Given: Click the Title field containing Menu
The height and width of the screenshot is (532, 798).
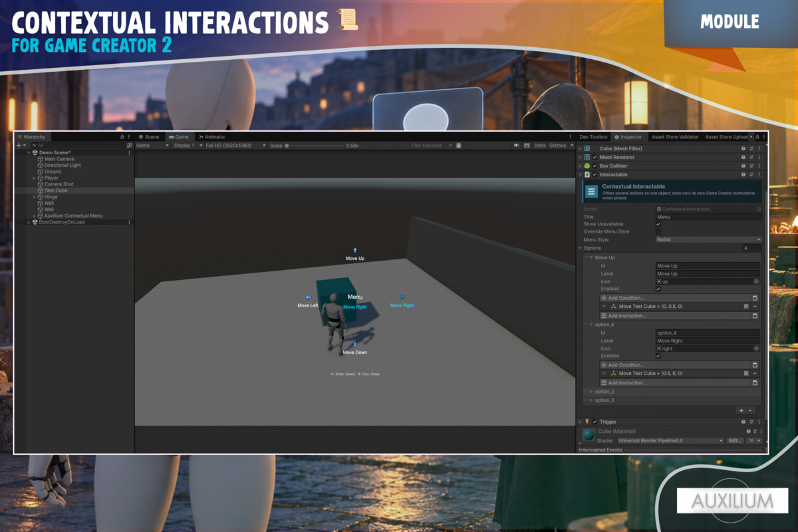Looking at the screenshot, I should (x=709, y=217).
